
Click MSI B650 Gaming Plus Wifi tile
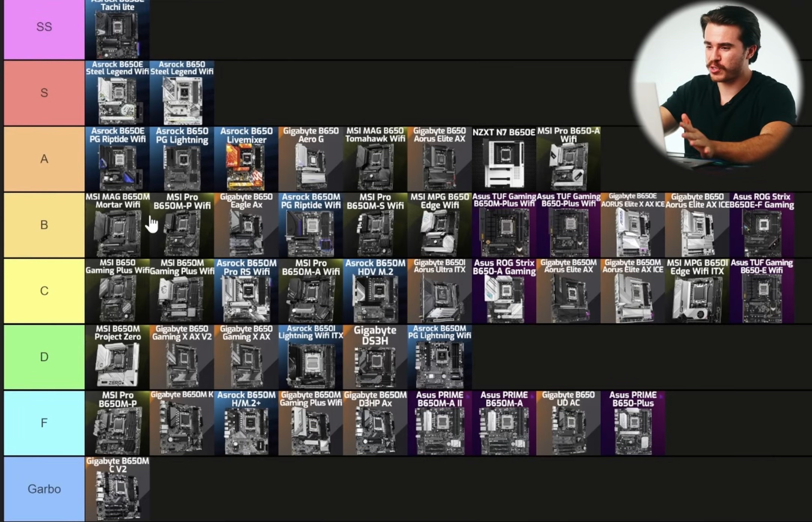click(x=117, y=291)
